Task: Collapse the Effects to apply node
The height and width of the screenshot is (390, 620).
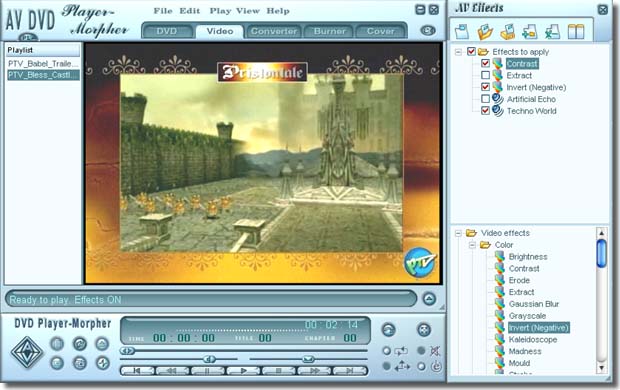Action: coord(458,52)
